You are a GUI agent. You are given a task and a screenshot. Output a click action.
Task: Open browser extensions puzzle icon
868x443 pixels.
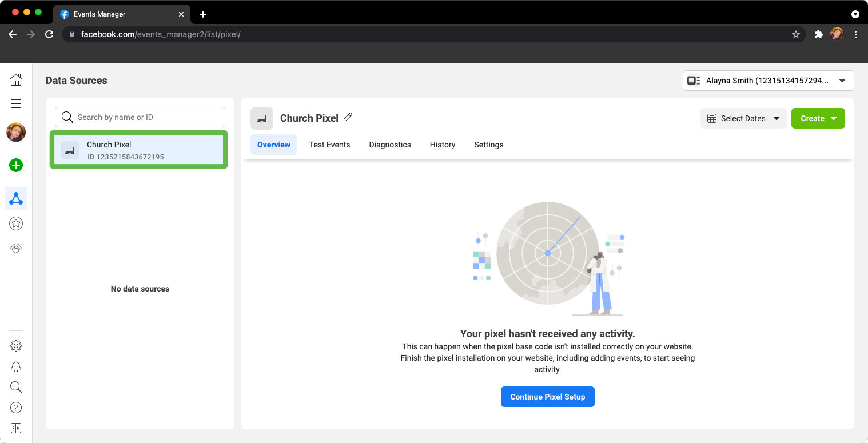click(x=818, y=34)
